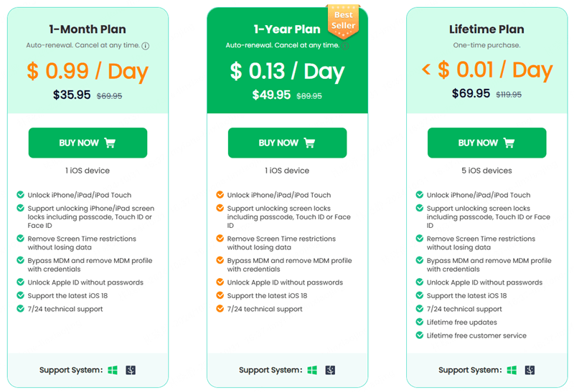Click Windows icon in Lifetime Plan support system
This screenshot has width=574, height=392.
click(x=512, y=371)
